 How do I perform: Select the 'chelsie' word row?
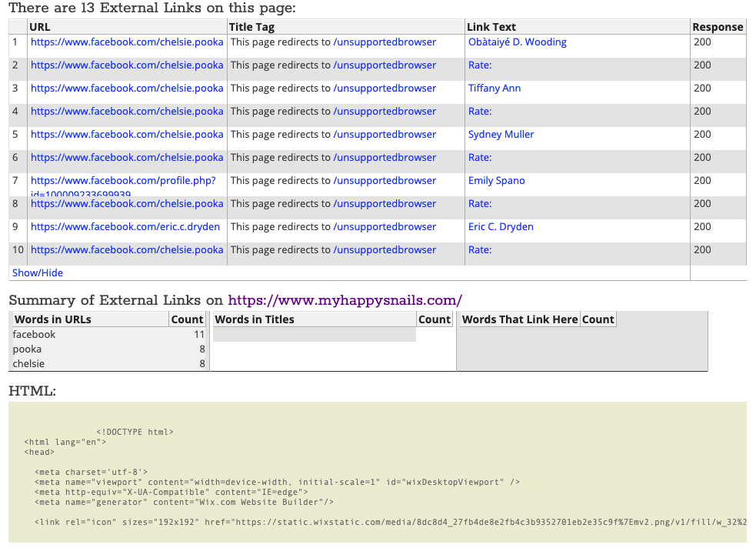tap(108, 364)
